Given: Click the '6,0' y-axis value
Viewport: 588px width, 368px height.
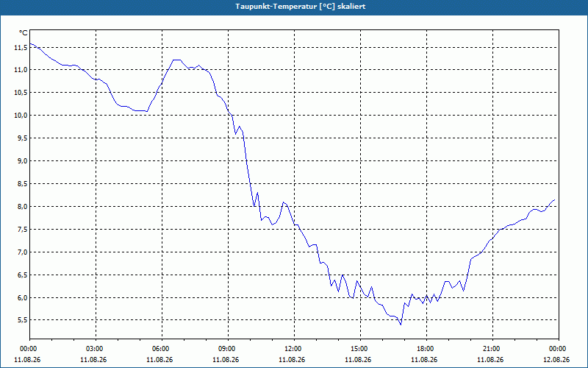Looking at the screenshot, I should 22,298.
